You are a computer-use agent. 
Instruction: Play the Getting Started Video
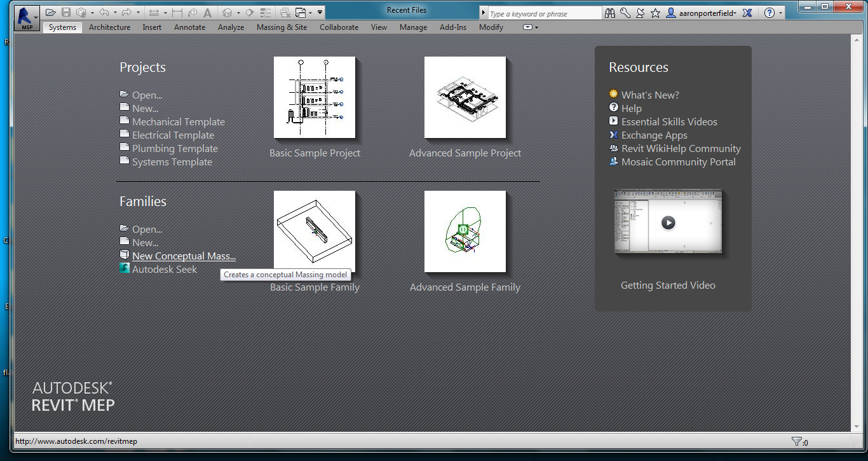tap(668, 223)
